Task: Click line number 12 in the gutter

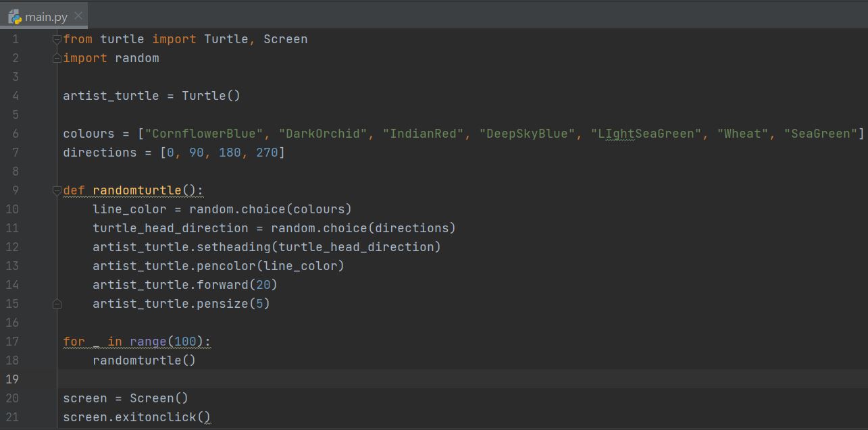Action: pos(12,247)
